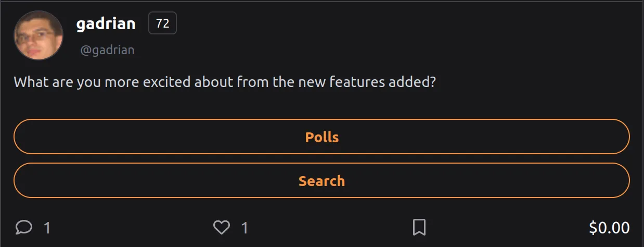
Task: Bookmark this post using the bookmark icon
Action: tap(419, 227)
